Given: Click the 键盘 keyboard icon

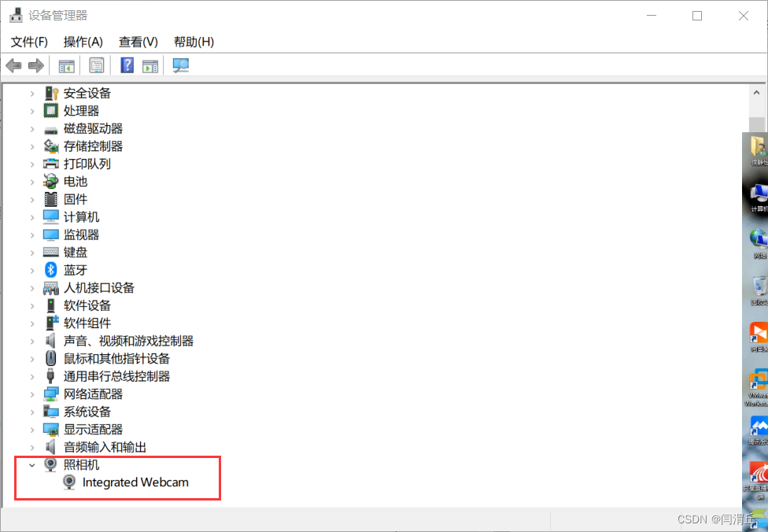Looking at the screenshot, I should 51,253.
